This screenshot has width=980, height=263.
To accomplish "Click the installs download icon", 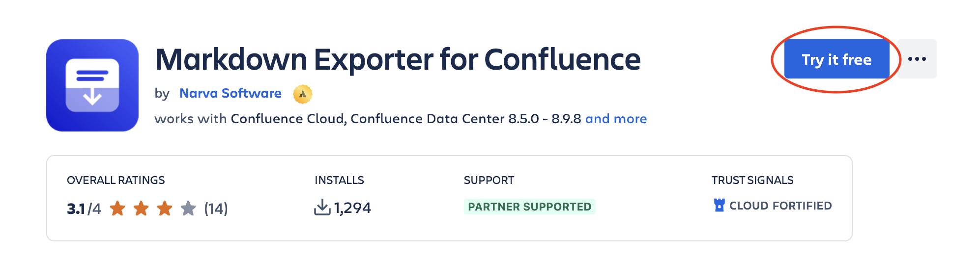I will pyautogui.click(x=322, y=208).
